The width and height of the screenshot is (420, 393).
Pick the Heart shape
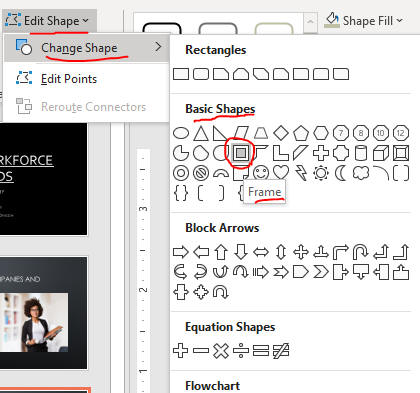point(281,173)
